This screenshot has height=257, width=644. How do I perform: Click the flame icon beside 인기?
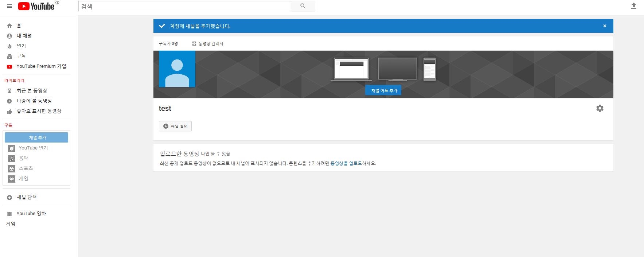tap(9, 46)
